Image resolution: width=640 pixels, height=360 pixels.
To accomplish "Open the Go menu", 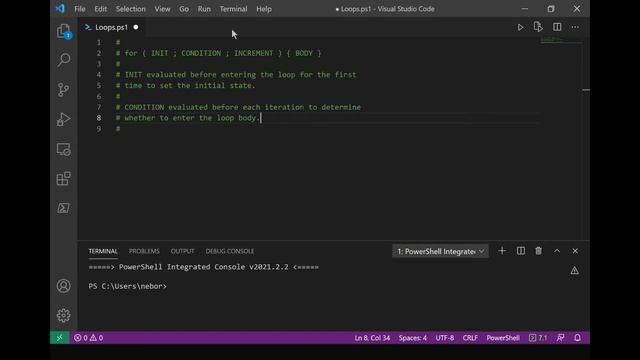I will tap(184, 9).
